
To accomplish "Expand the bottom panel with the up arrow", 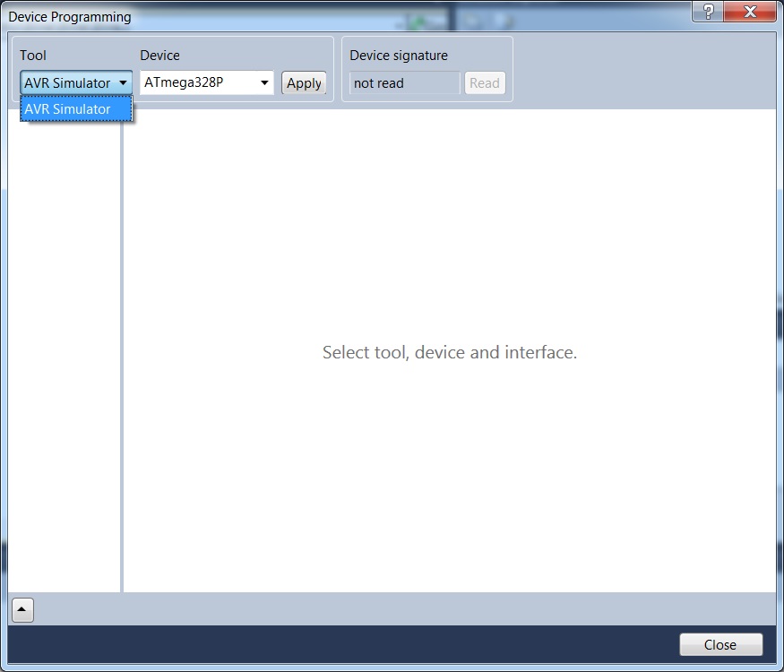I will click(x=22, y=609).
